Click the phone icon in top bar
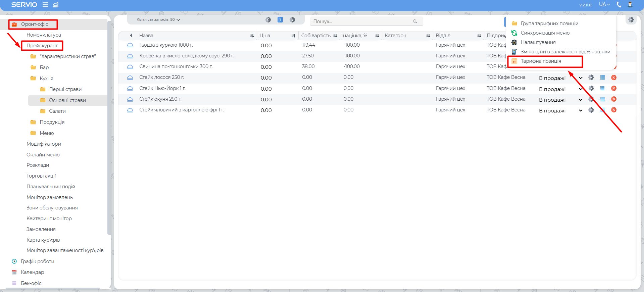The height and width of the screenshot is (292, 644). coord(619,5)
